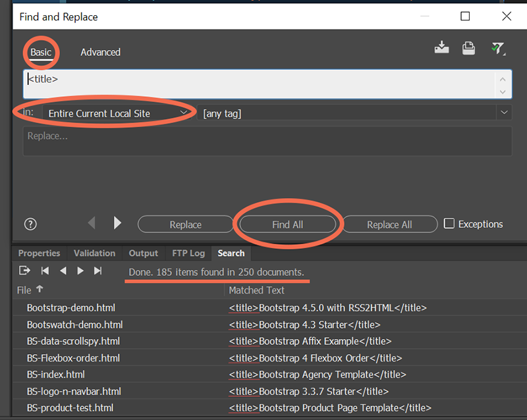Click the export search results icon
This screenshot has height=420, width=527.
point(24,271)
